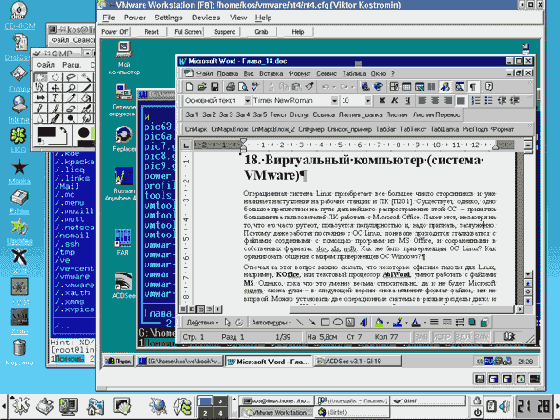This screenshot has width=560, height=420.
Task: Open the Word Help icon with question mark
Action: pyautogui.click(x=489, y=86)
